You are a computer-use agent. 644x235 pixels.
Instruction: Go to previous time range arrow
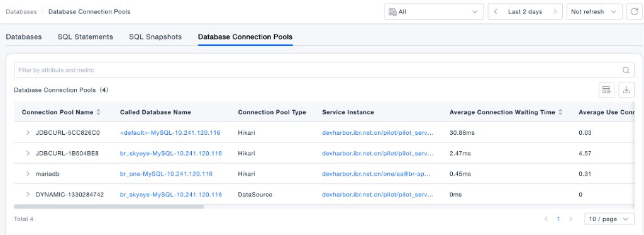pyautogui.click(x=496, y=12)
